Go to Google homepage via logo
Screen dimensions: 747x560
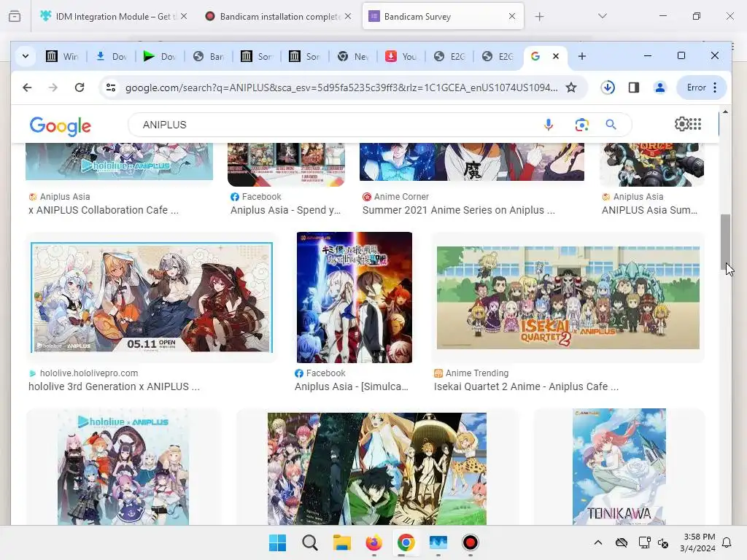coord(60,125)
